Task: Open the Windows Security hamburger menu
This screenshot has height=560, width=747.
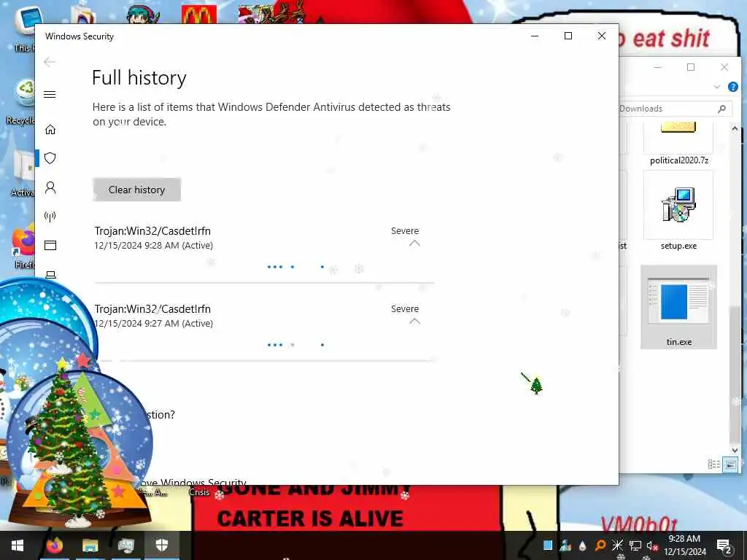Action: coord(50,94)
